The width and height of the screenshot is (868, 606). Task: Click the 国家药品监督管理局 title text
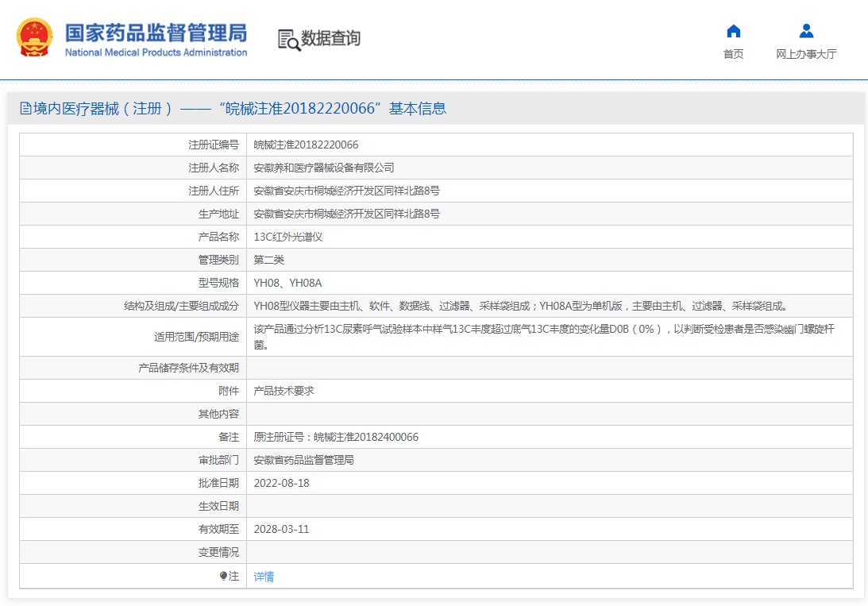click(156, 33)
